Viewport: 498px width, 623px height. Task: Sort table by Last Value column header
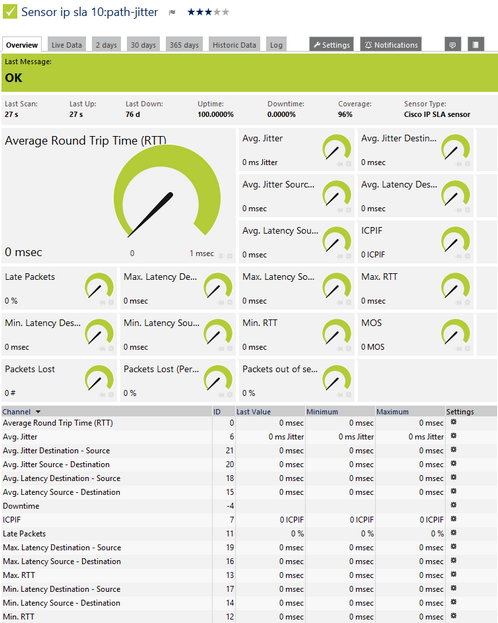(x=254, y=412)
